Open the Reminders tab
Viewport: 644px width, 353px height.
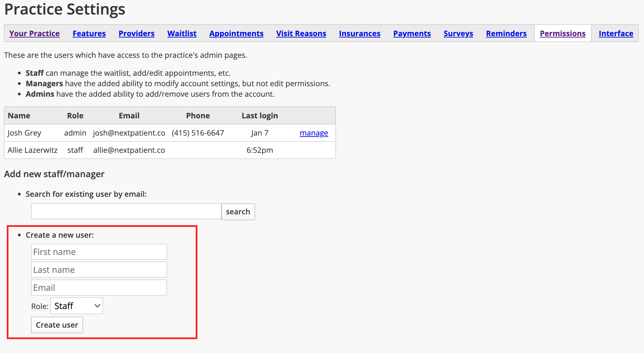[506, 33]
